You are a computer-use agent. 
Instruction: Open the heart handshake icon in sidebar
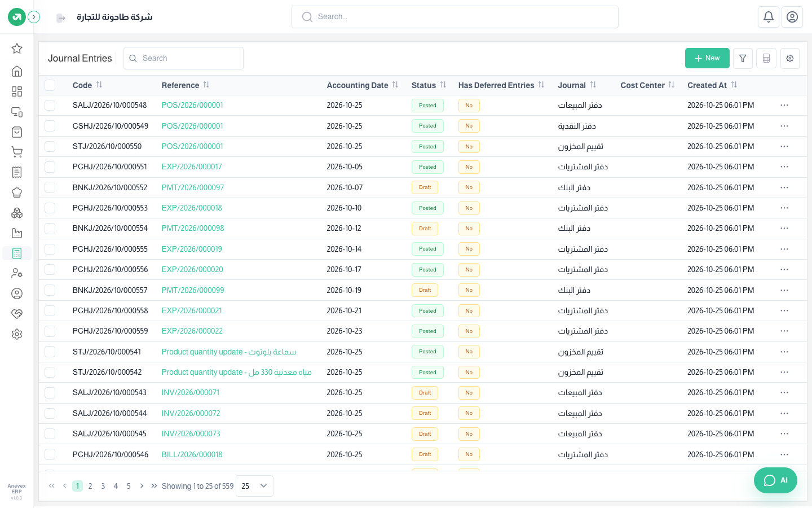(x=17, y=314)
